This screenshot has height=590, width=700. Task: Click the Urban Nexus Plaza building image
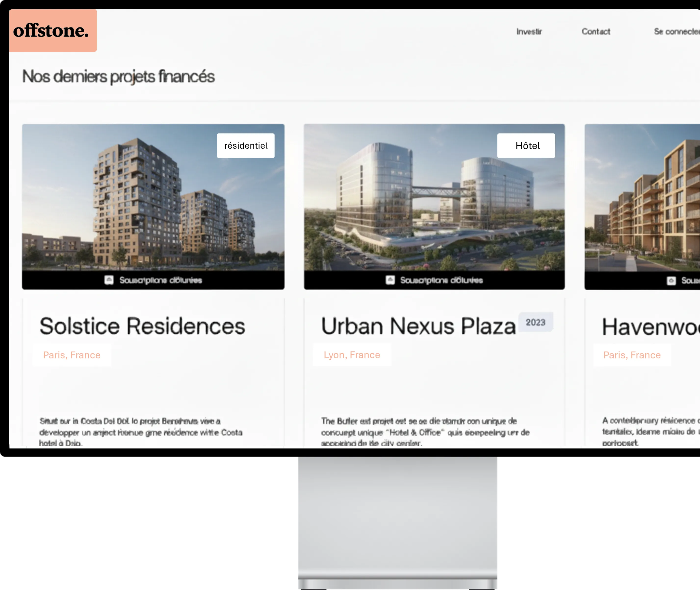click(434, 201)
